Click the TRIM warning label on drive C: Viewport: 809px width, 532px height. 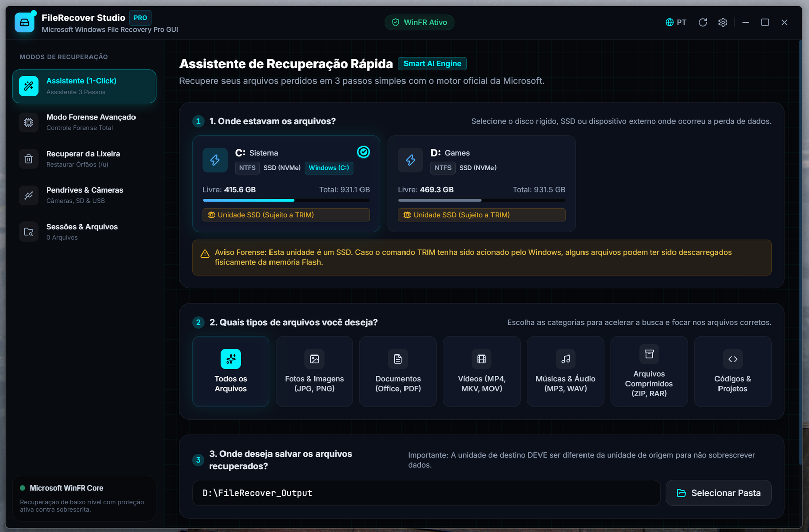coord(286,215)
